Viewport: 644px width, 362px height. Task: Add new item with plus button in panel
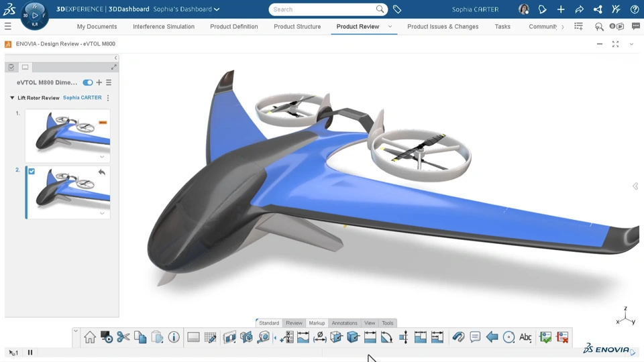pos(99,82)
